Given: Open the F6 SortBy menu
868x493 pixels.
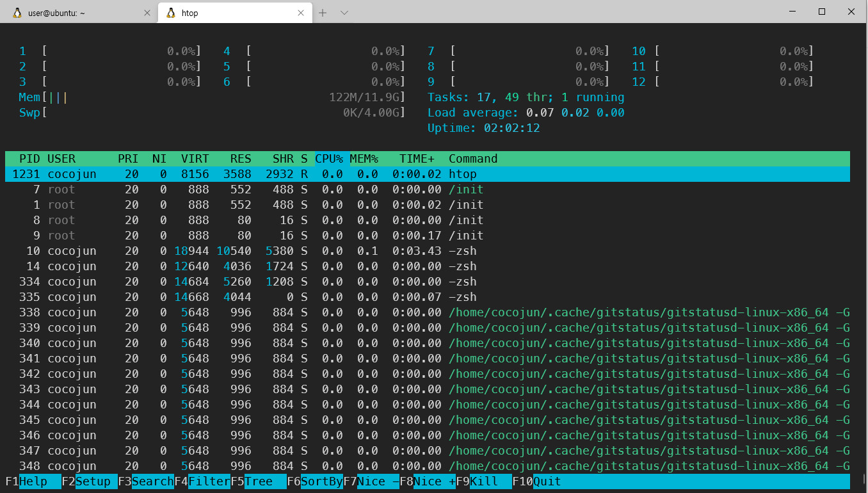Looking at the screenshot, I should point(315,481).
